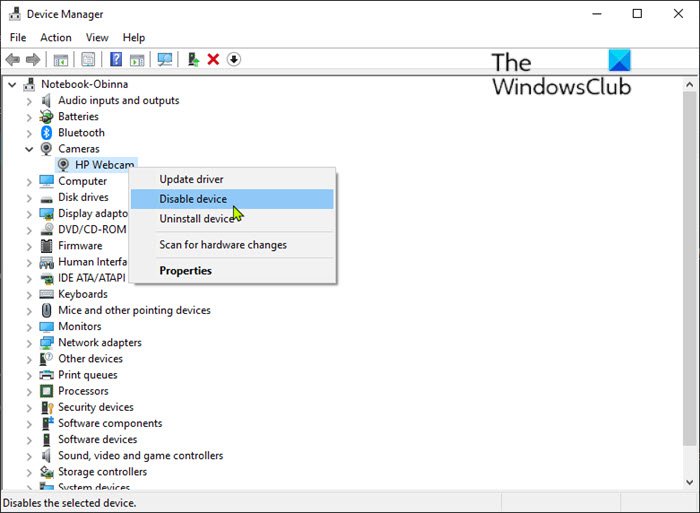
Task: Click the scrollbar down arrow
Action: tap(689, 482)
